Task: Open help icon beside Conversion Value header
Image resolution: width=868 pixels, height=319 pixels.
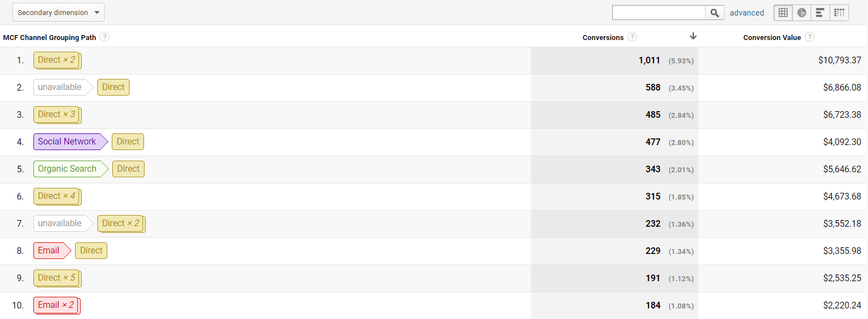Action: click(810, 37)
